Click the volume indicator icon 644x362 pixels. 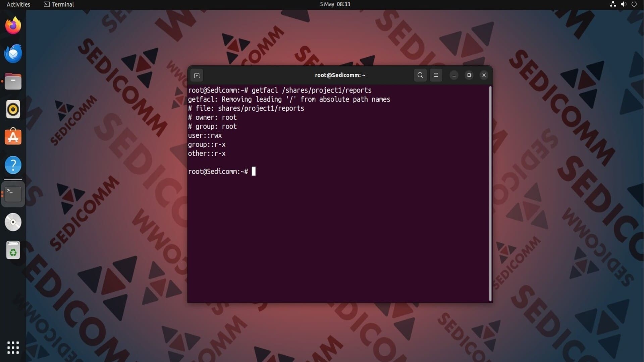[x=624, y=4]
